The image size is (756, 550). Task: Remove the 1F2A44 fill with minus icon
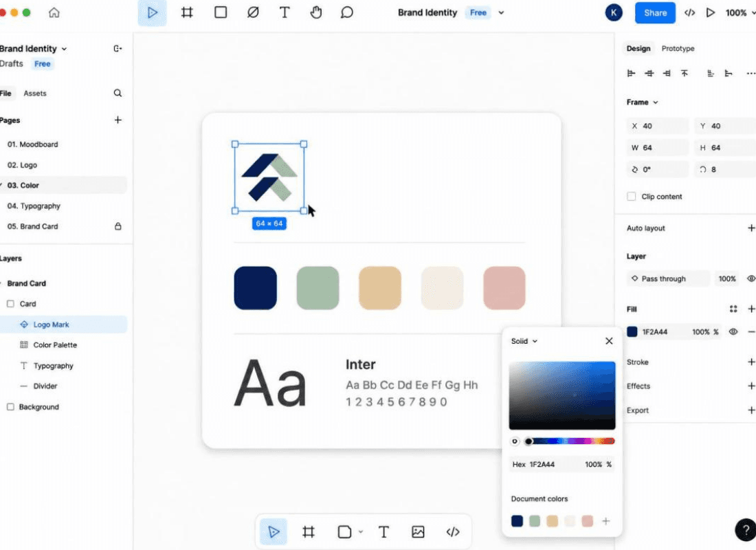(x=751, y=332)
